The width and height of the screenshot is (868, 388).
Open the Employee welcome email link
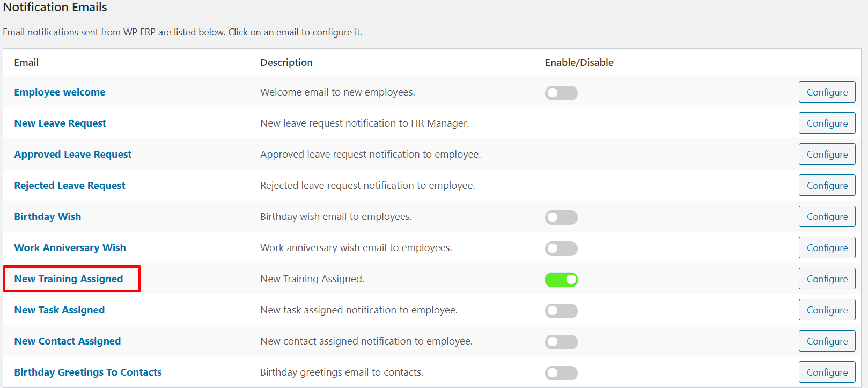pyautogui.click(x=60, y=92)
